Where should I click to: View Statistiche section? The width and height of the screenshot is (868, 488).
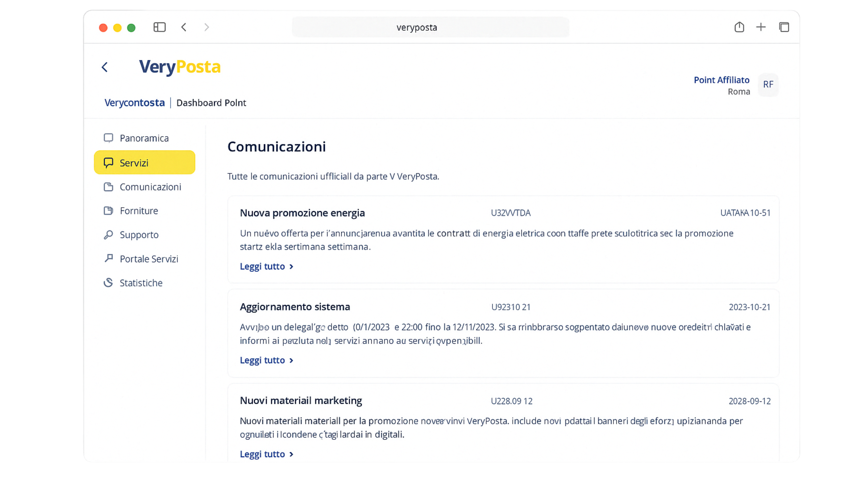pos(145,283)
